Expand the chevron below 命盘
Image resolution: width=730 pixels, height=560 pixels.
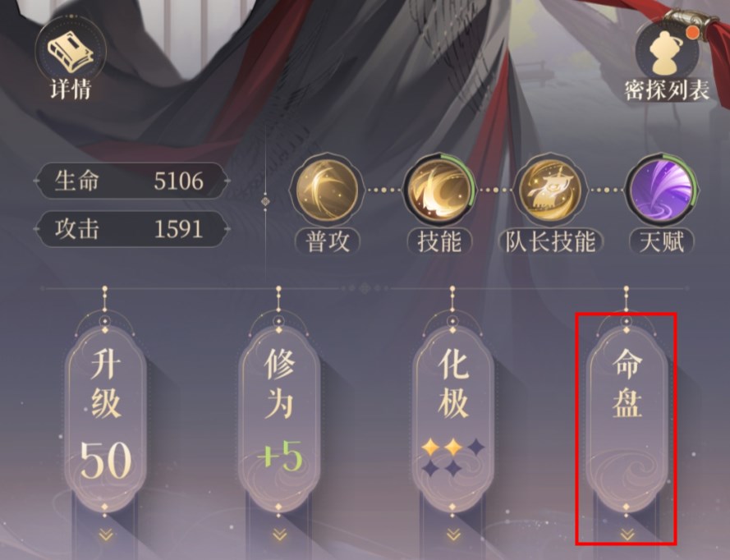click(x=627, y=535)
